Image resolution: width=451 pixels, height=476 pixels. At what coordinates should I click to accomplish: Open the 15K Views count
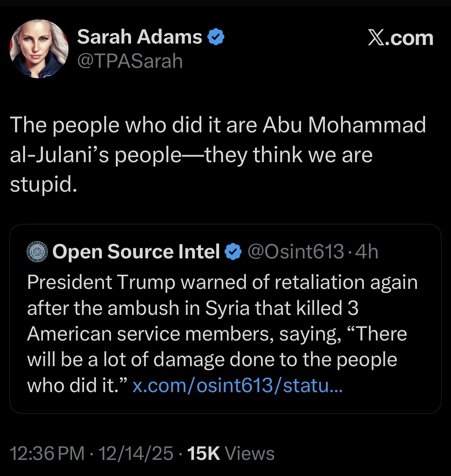[231, 453]
